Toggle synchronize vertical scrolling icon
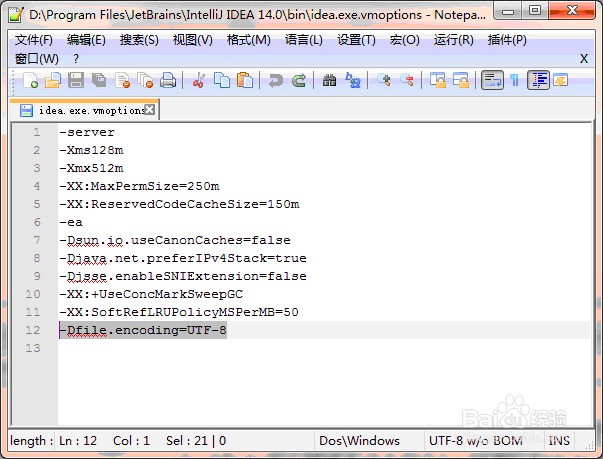Screen dimensions: 603x459 click(438, 81)
